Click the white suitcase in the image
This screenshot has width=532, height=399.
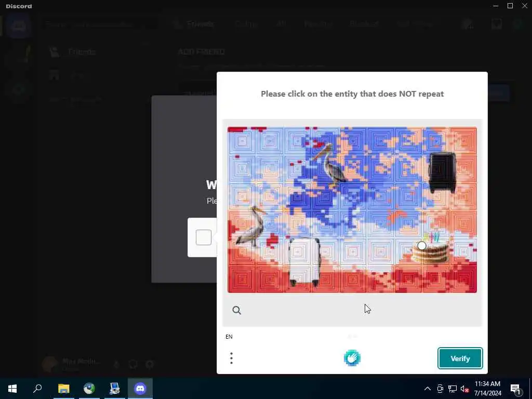point(304,262)
